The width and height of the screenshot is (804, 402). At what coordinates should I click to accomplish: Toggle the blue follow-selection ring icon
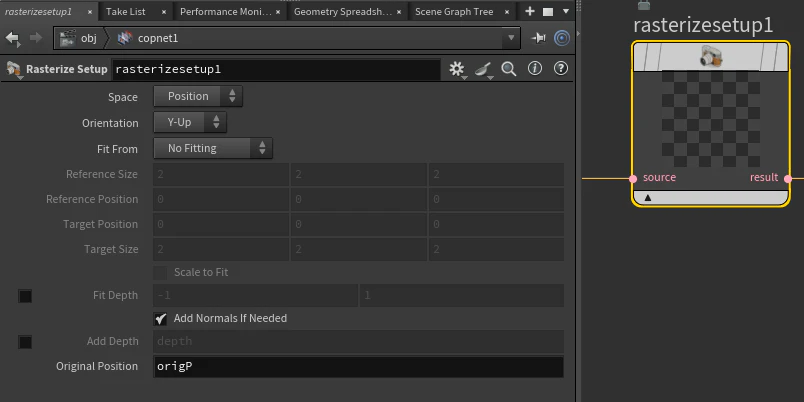[562, 38]
